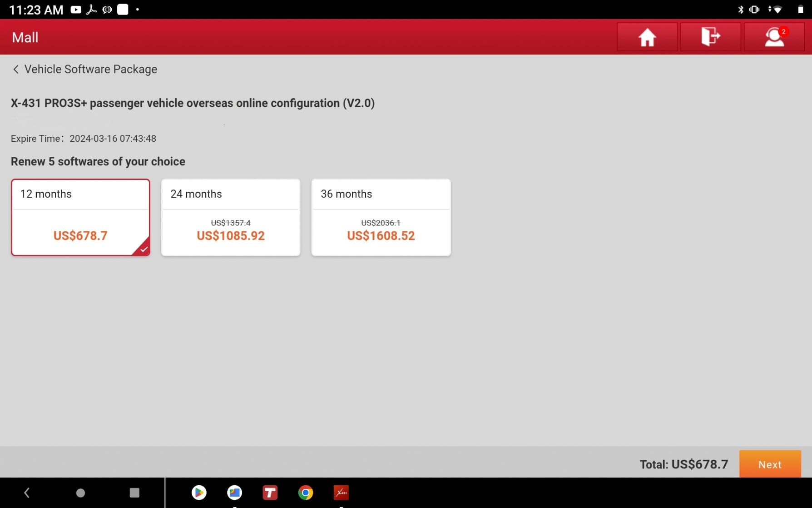Tap the Android back navigation button
Image resolution: width=812 pixels, height=508 pixels.
click(x=27, y=493)
